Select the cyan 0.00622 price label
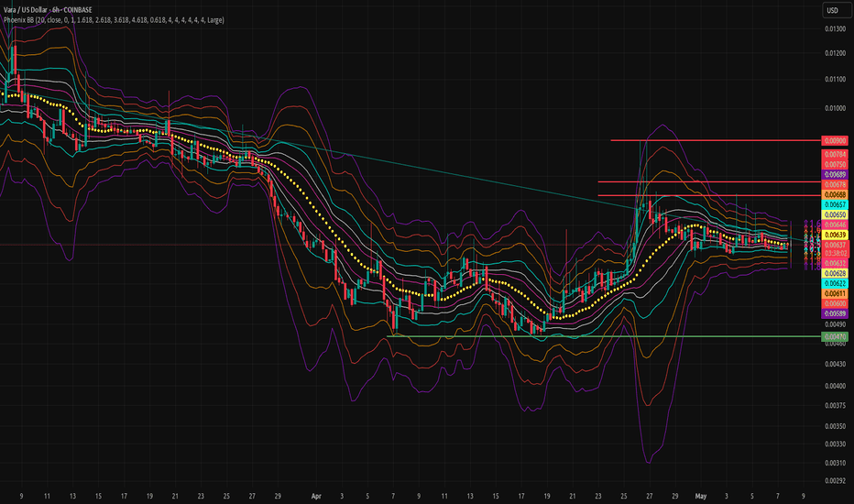 coord(835,283)
